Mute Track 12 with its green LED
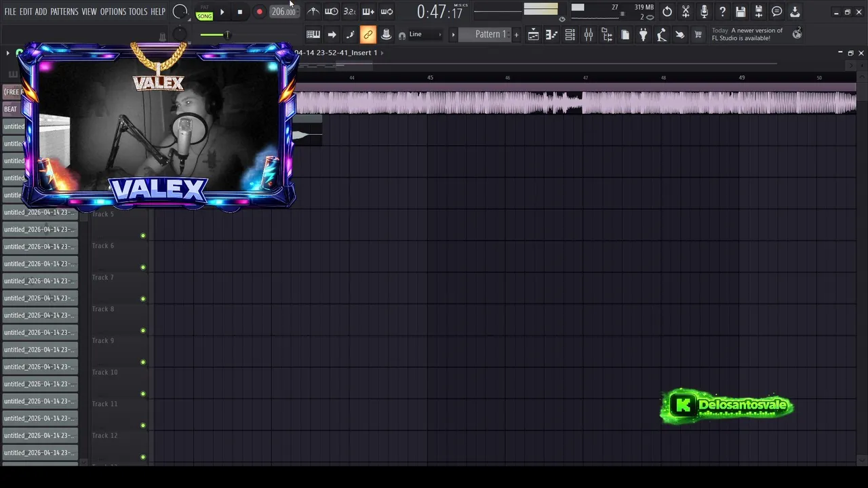The image size is (868, 488). coord(143,457)
